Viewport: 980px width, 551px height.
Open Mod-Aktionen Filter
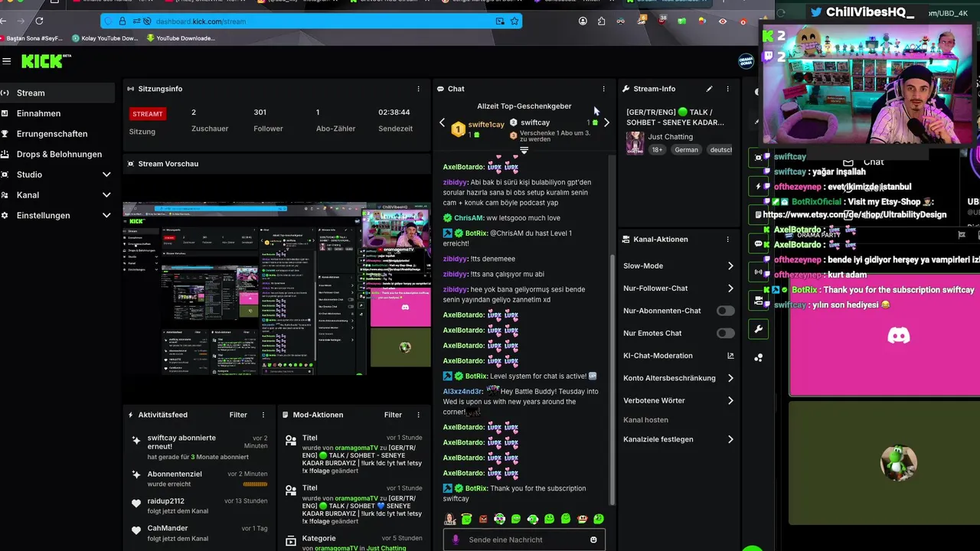click(393, 415)
